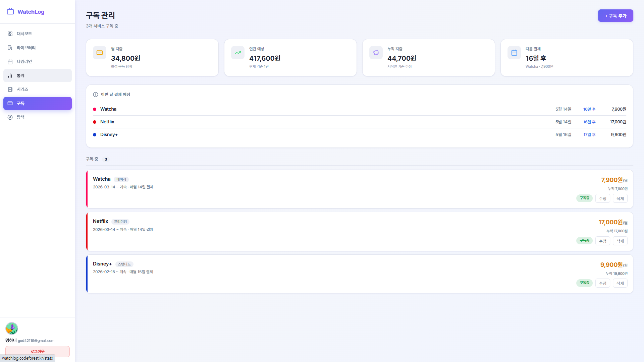Click the 구독 추가 button
This screenshot has height=362, width=644.
tap(615, 16)
